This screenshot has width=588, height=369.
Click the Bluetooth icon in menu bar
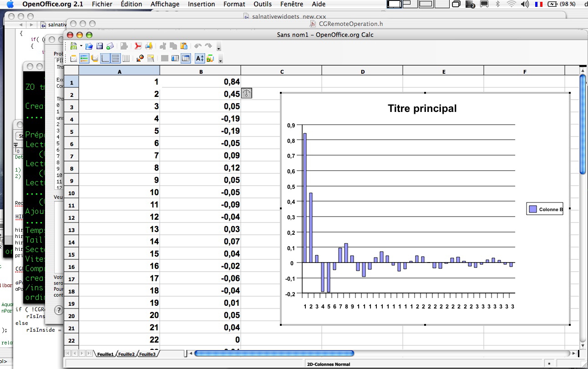pos(497,4)
